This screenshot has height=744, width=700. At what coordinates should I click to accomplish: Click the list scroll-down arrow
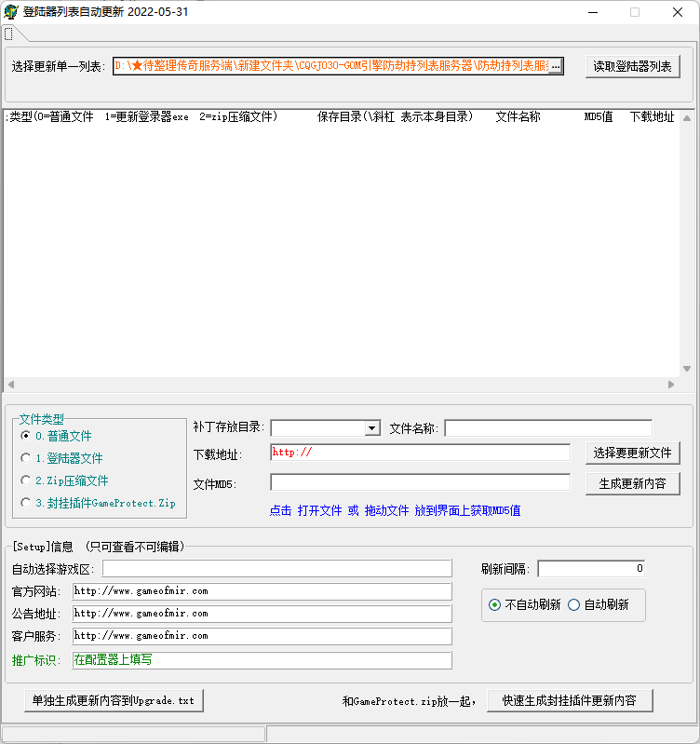pyautogui.click(x=687, y=369)
